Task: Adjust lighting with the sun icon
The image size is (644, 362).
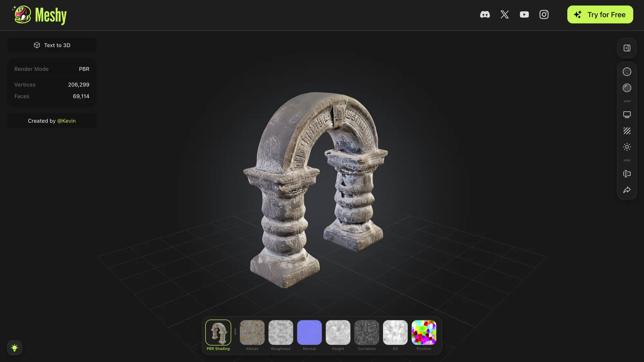Action: [627, 147]
